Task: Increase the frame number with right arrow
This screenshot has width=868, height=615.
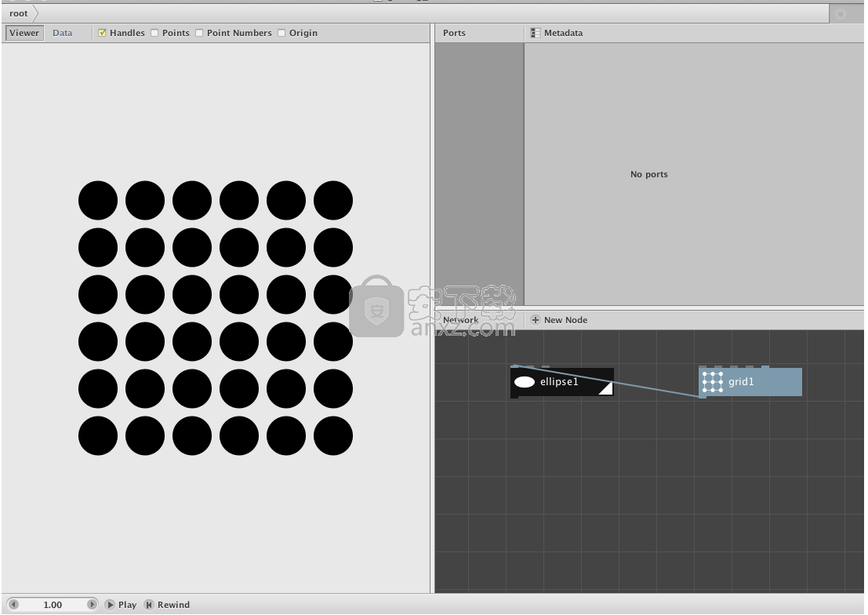Action: click(92, 605)
